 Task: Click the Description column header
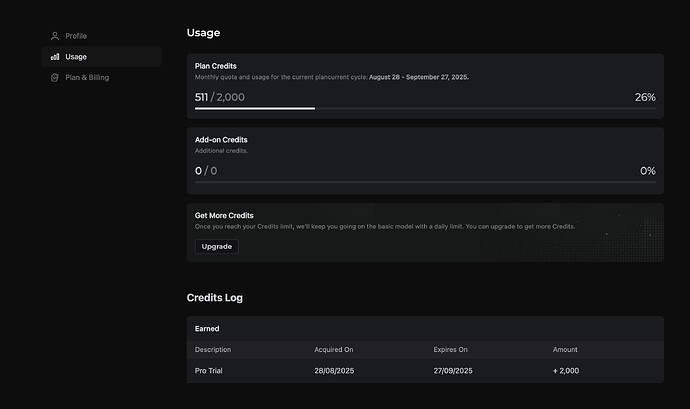tap(213, 350)
